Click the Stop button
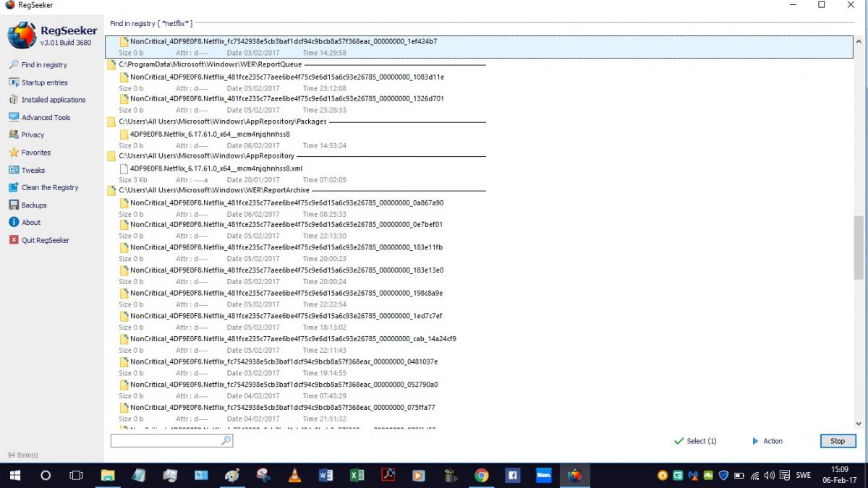 (x=838, y=441)
